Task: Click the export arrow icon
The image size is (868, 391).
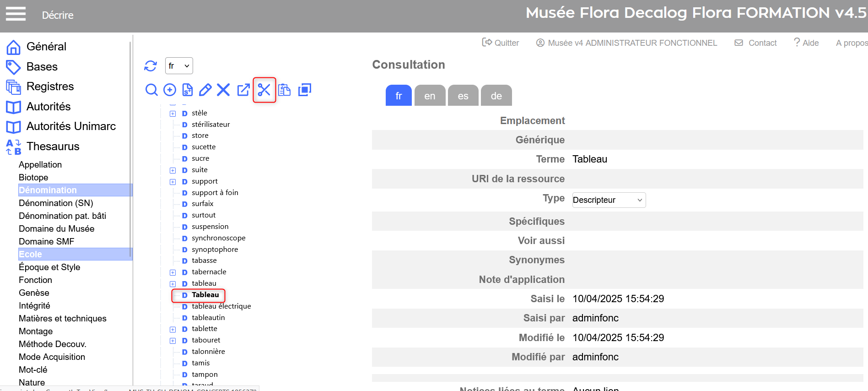Action: [x=243, y=90]
